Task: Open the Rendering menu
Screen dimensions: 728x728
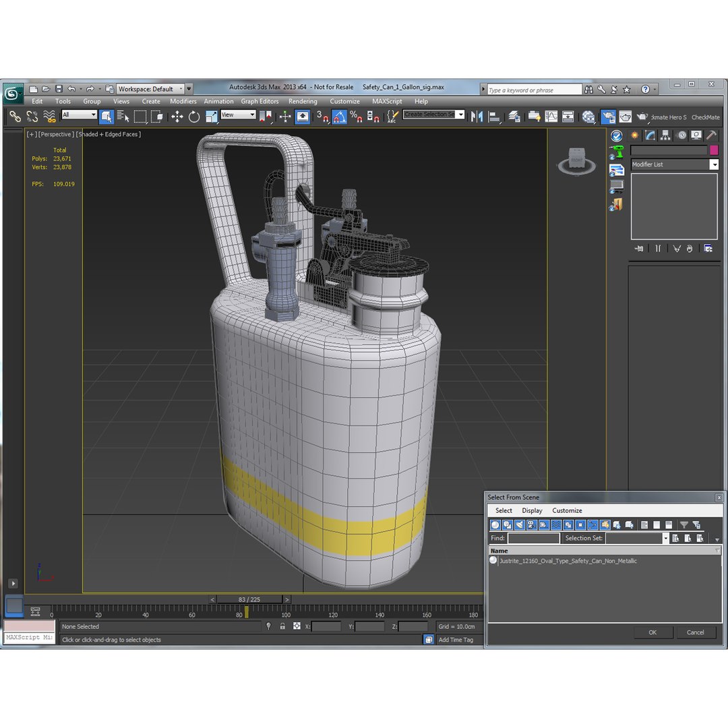Action: click(x=303, y=101)
